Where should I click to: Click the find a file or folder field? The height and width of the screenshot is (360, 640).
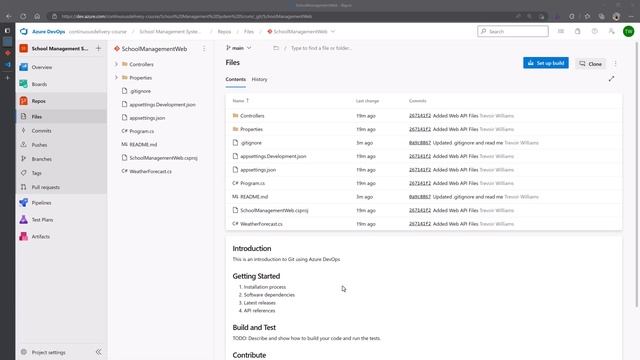click(x=322, y=48)
